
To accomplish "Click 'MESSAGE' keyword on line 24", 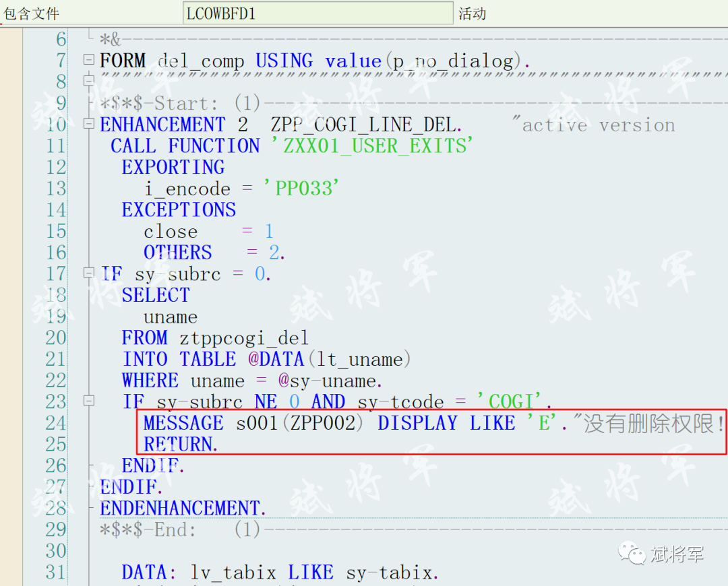I will click(183, 423).
